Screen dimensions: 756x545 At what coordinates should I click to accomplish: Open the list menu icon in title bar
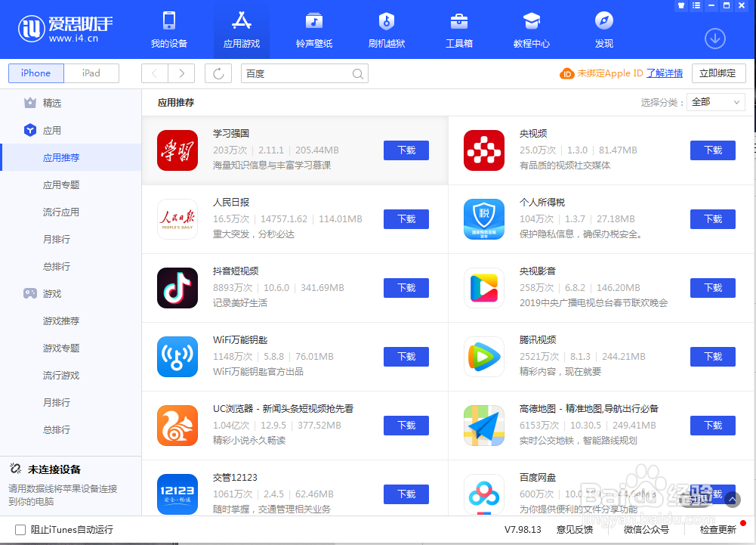(696, 6)
